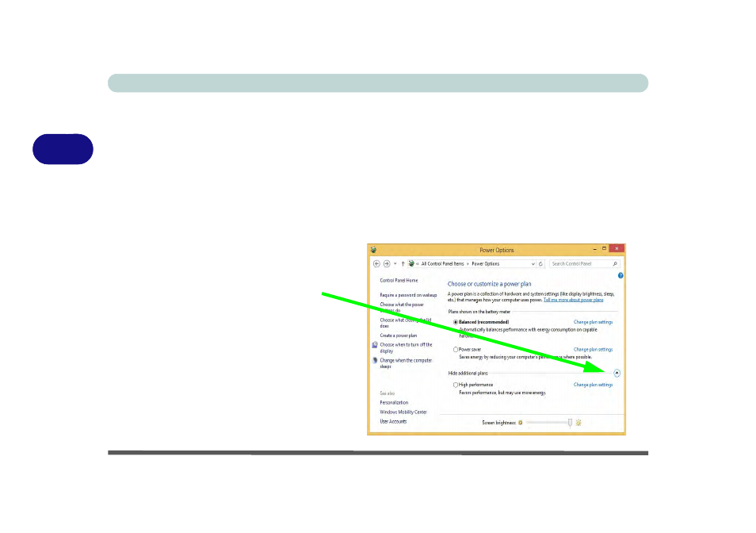756x533 pixels.
Task: Refresh the Power Options page
Action: point(540,264)
